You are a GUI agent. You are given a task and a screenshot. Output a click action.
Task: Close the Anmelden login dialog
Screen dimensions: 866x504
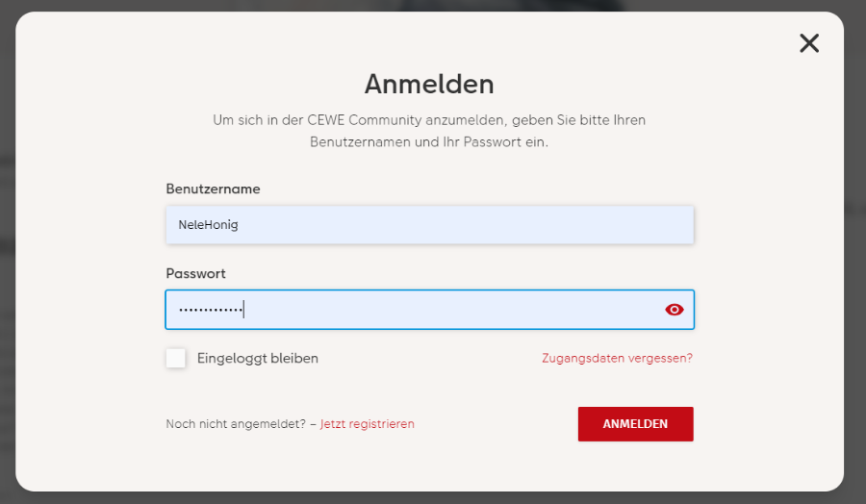[x=809, y=43]
